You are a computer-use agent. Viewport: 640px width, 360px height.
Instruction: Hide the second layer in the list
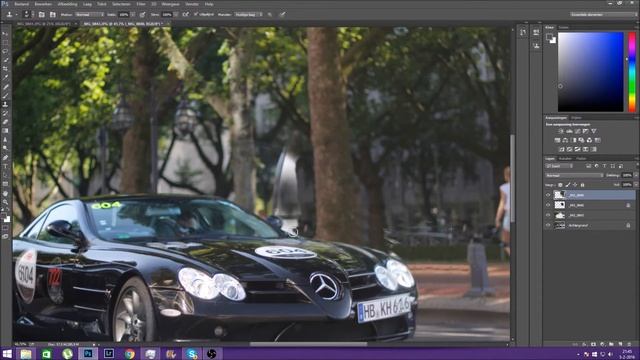(548, 205)
